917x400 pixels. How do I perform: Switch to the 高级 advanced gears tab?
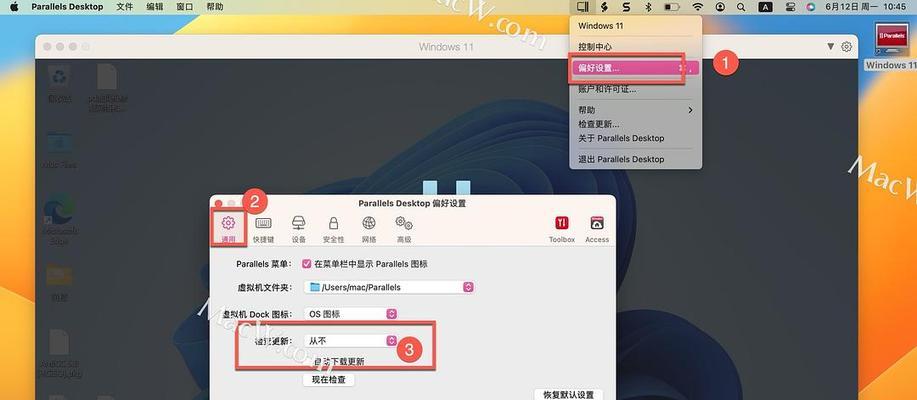pos(404,229)
